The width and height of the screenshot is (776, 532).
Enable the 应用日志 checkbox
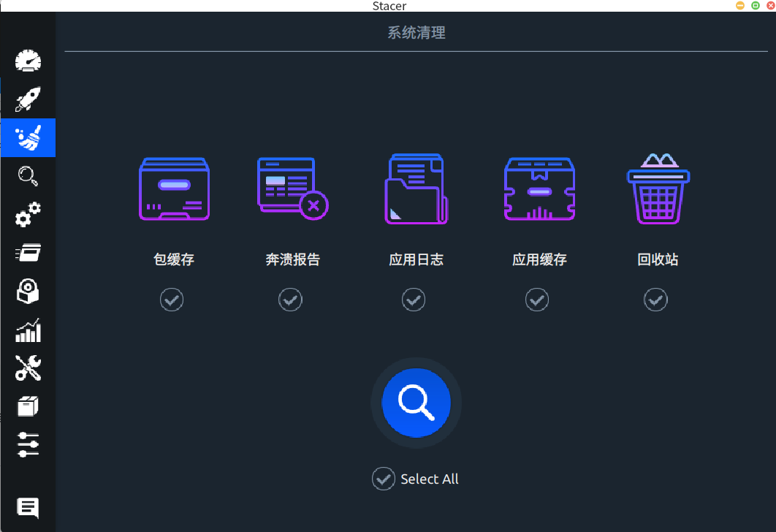414,300
